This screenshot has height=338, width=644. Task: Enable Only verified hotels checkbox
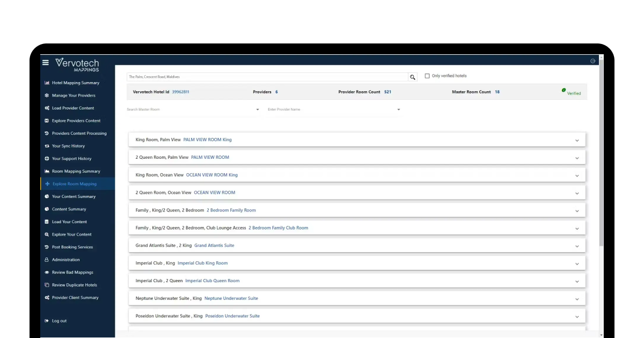(427, 76)
